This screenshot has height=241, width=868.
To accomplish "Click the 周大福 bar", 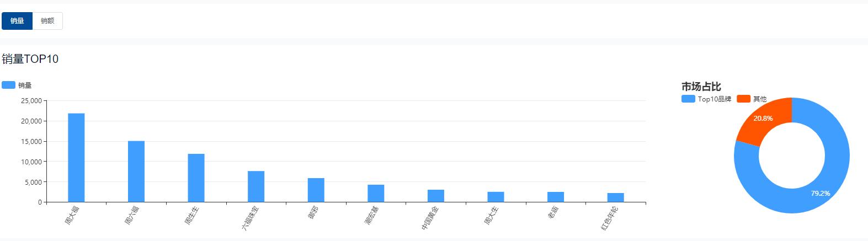I will tap(76, 158).
